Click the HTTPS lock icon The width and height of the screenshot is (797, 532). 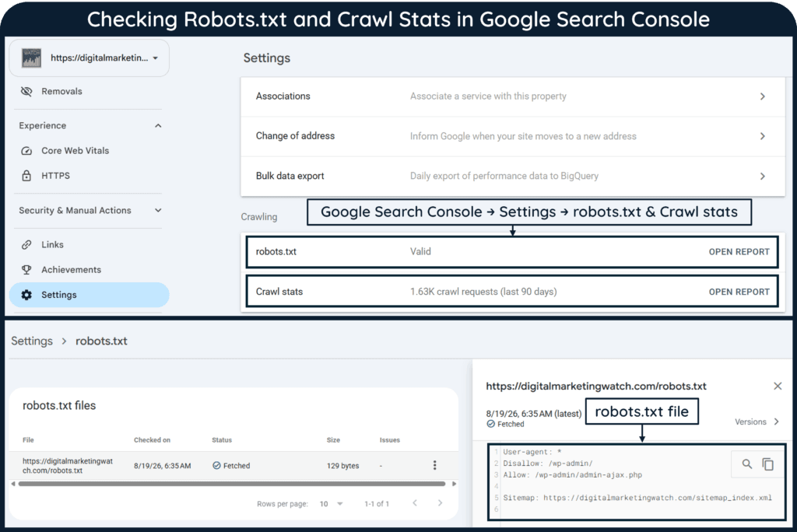[x=26, y=176]
